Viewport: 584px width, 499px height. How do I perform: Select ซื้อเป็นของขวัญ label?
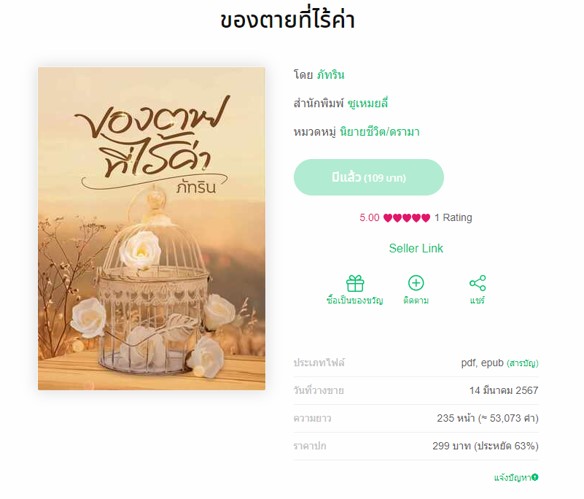[355, 300]
